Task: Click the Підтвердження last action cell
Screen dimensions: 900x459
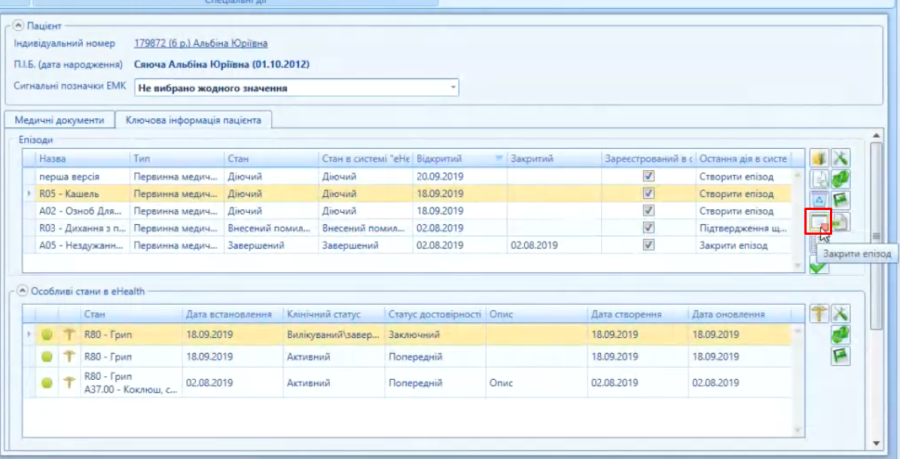Action: coord(743,228)
